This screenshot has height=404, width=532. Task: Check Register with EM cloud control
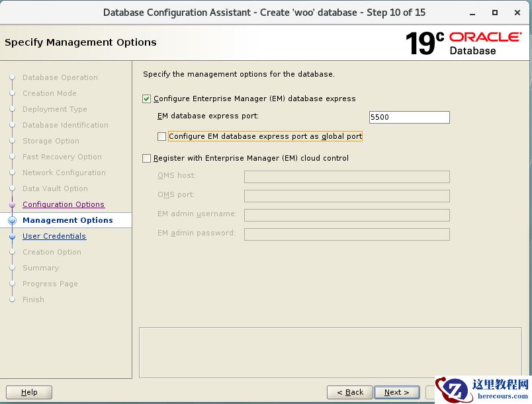pyautogui.click(x=147, y=158)
